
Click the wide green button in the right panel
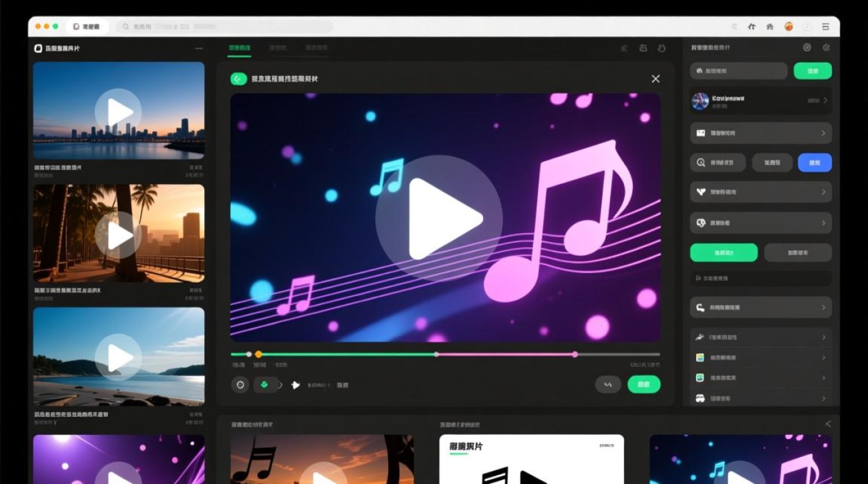(724, 252)
